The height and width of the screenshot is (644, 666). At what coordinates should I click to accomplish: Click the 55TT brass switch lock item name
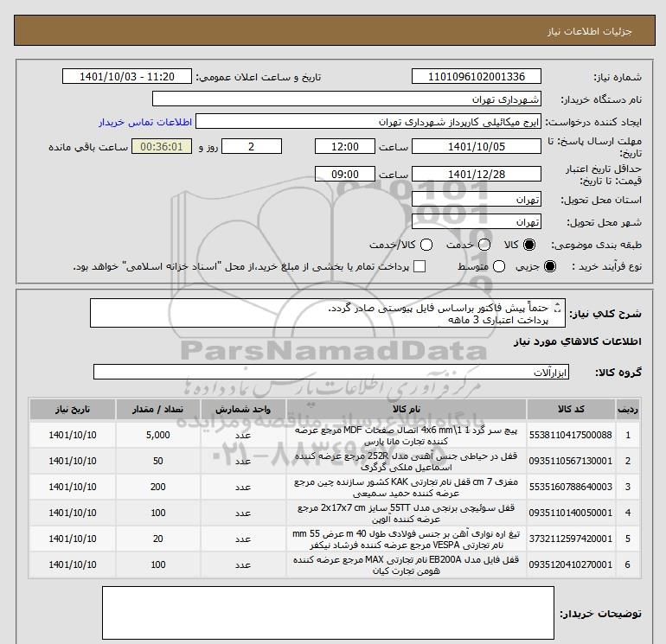(x=407, y=513)
